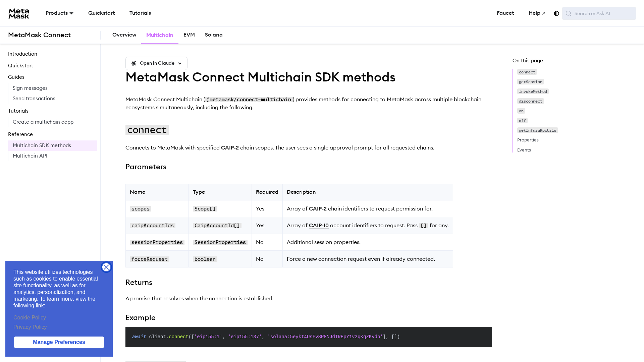
Task: Jump to connect in page outline
Action: coord(527,72)
